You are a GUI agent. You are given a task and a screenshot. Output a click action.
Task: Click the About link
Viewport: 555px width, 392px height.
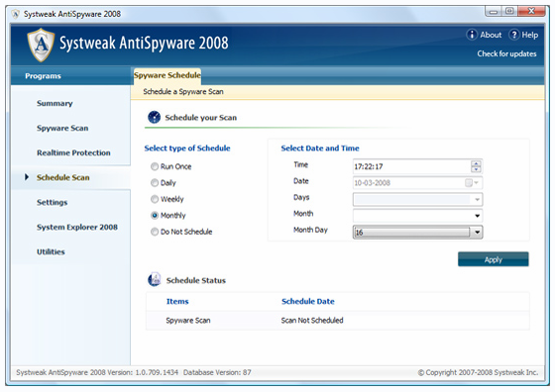click(x=491, y=35)
